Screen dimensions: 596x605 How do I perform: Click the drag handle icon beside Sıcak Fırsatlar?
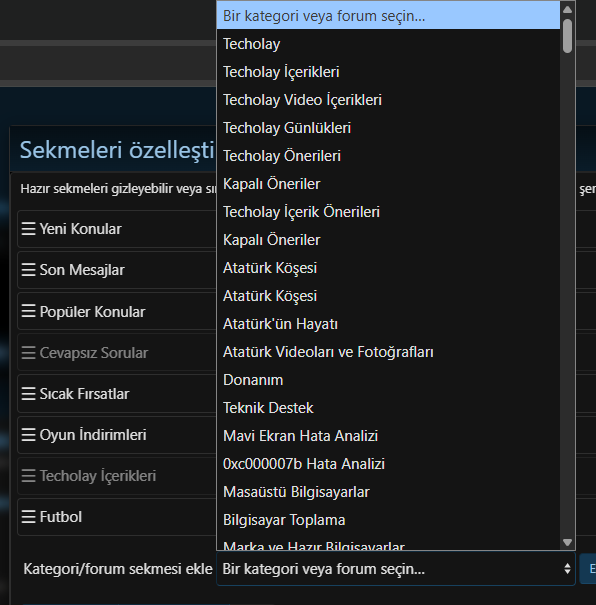click(29, 394)
